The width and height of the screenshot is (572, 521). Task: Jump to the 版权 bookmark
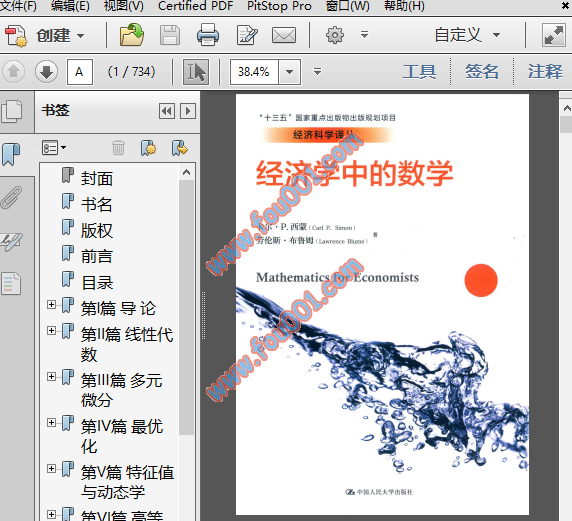(x=97, y=231)
